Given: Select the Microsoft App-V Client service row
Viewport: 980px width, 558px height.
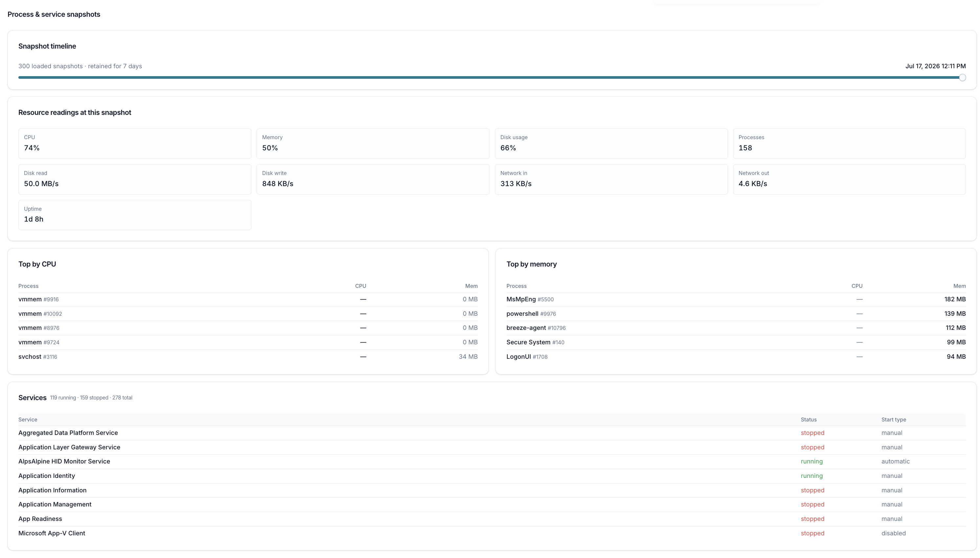Looking at the screenshot, I should 492,533.
